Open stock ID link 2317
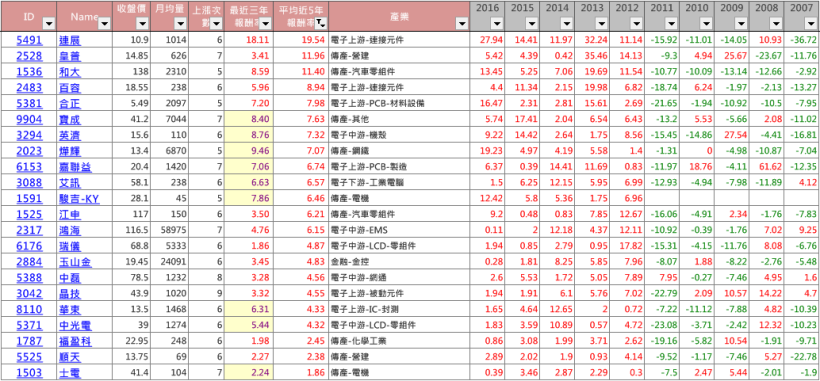 click(x=29, y=230)
